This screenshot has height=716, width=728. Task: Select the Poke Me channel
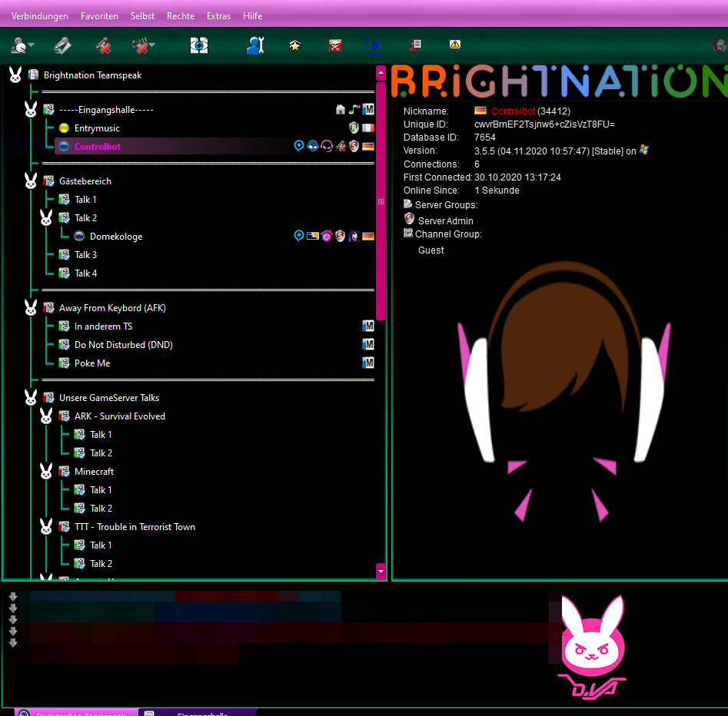coord(92,363)
